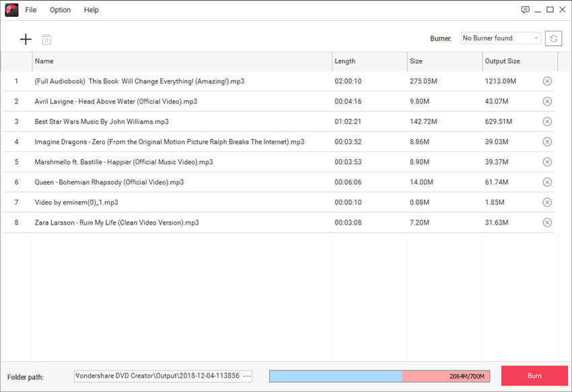
Task: Select the Imagine Dragons Zero track row
Action: point(169,142)
